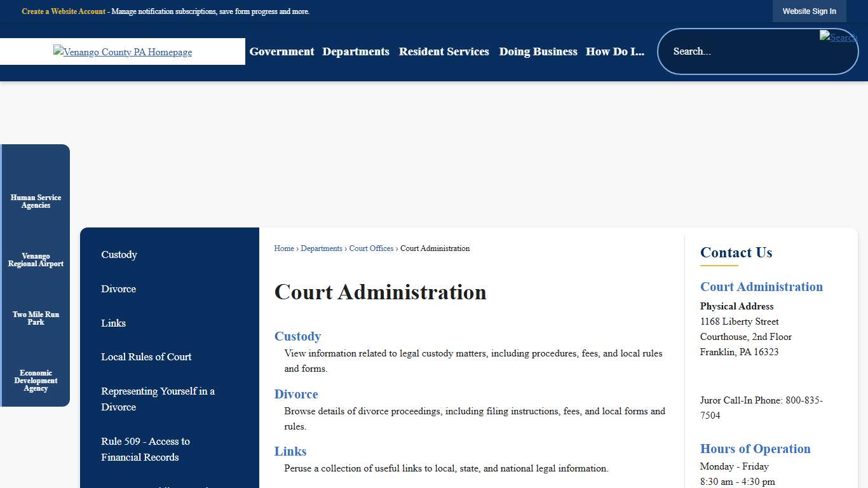Click the Divorce heading in main content
Image resolution: width=868 pixels, height=488 pixels.
[x=296, y=394]
